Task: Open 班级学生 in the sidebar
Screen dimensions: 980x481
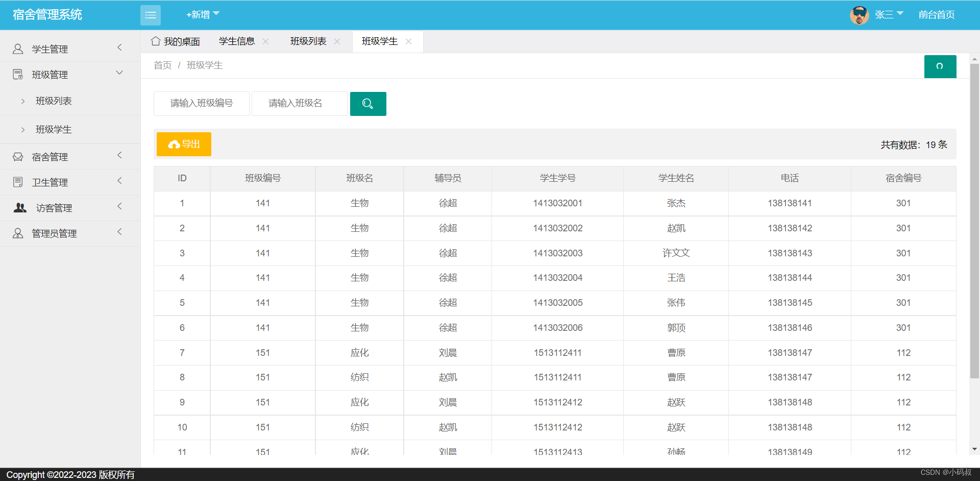Action: 54,130
